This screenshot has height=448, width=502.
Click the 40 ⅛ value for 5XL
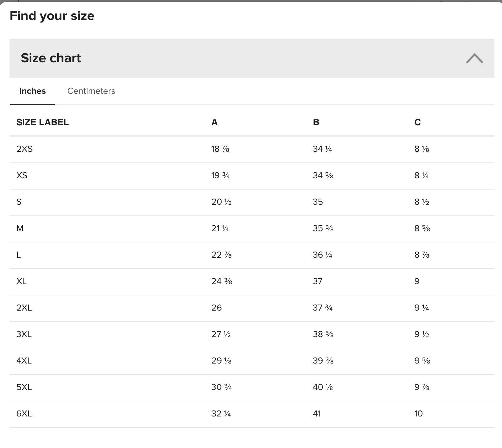coord(323,387)
